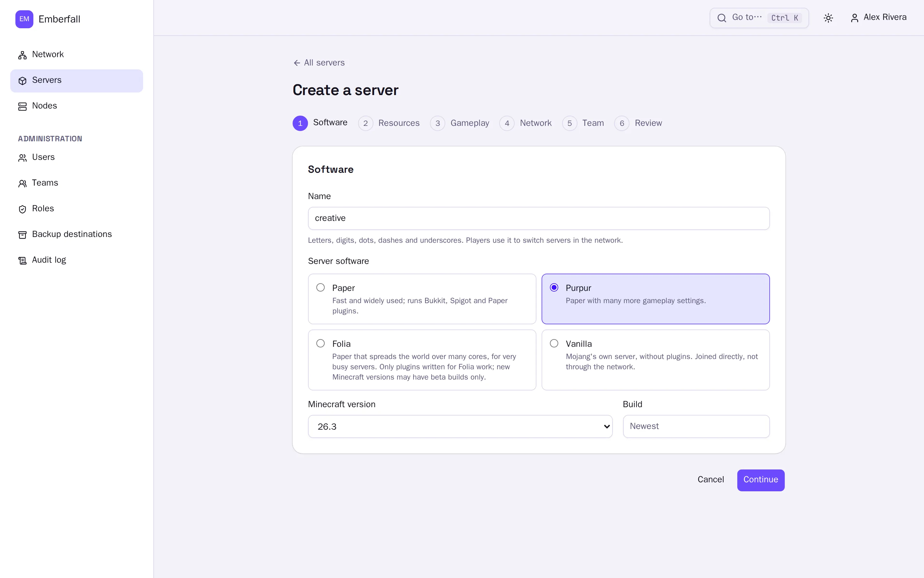The image size is (924, 578).
Task: Open the Minecraft version dropdown
Action: [x=460, y=427]
